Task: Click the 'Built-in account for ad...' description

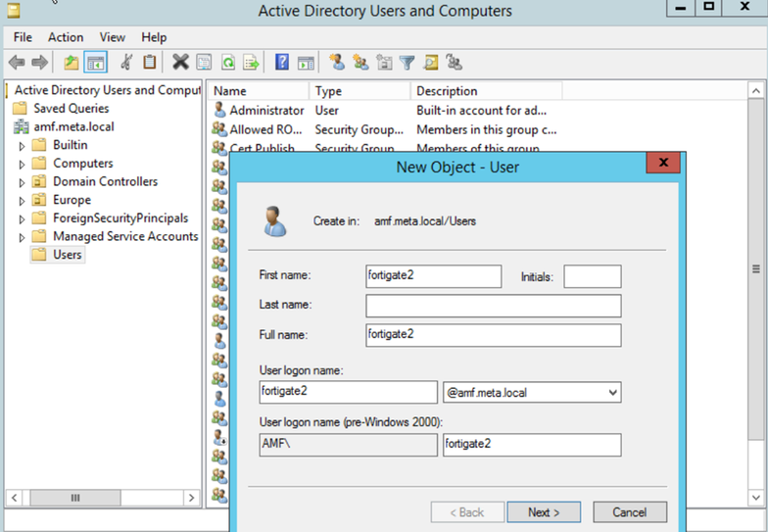Action: 482,110
